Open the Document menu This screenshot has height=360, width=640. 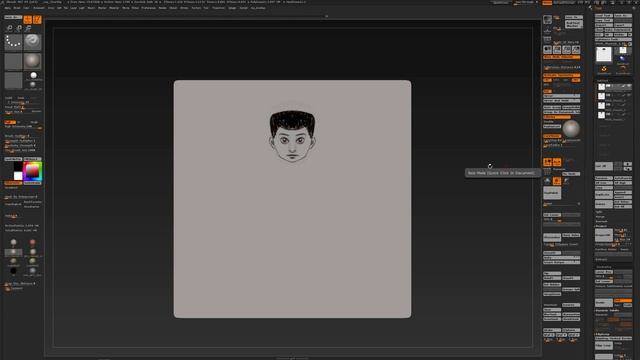(39, 8)
